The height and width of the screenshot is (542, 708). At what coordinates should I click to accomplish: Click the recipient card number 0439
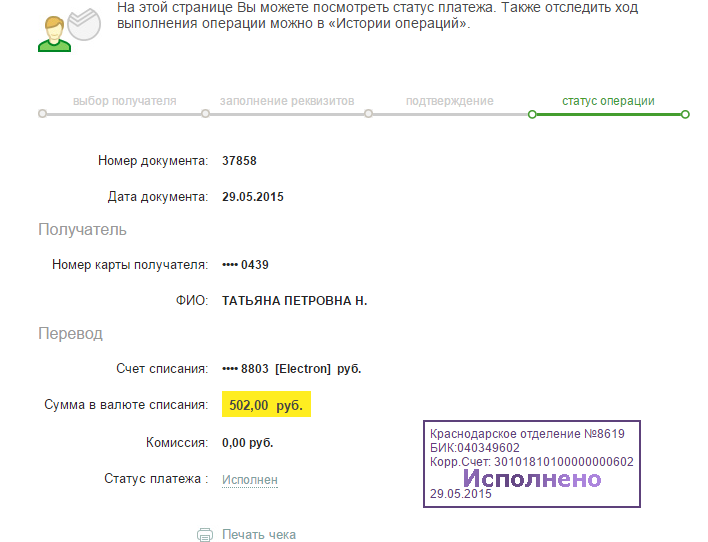[x=245, y=265]
